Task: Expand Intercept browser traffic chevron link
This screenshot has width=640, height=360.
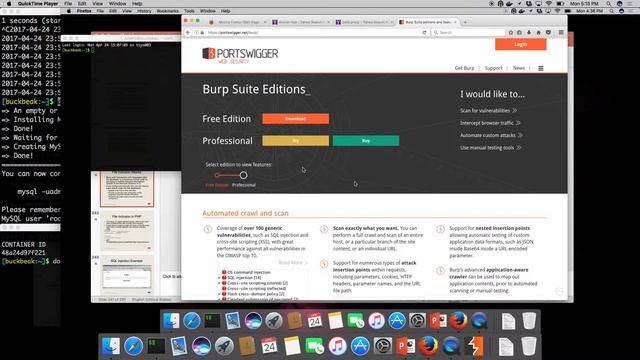Action: pos(490,123)
